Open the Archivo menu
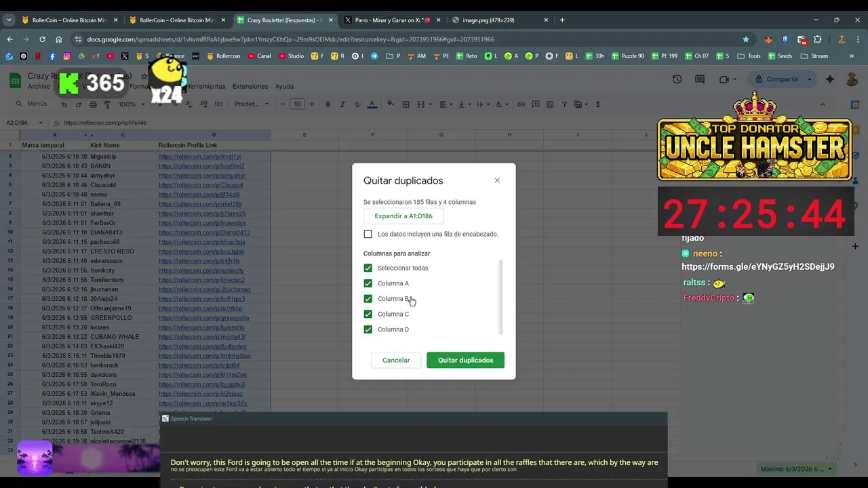The image size is (868, 488). click(x=39, y=87)
